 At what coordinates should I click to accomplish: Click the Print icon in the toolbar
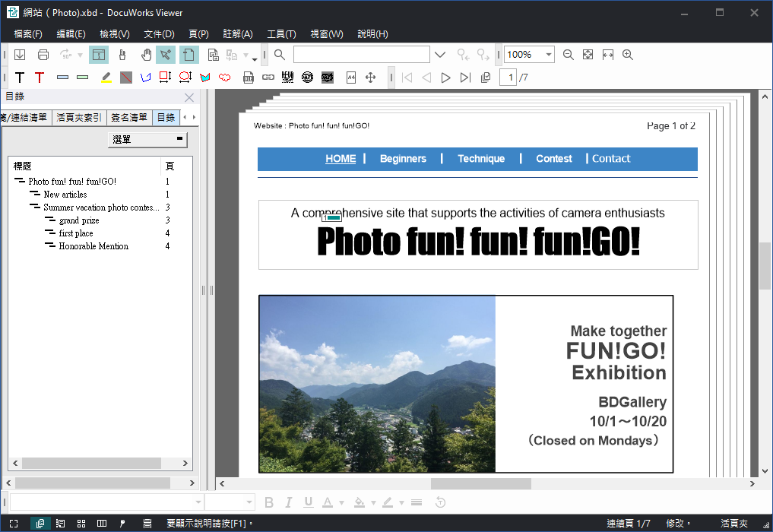pos(43,55)
